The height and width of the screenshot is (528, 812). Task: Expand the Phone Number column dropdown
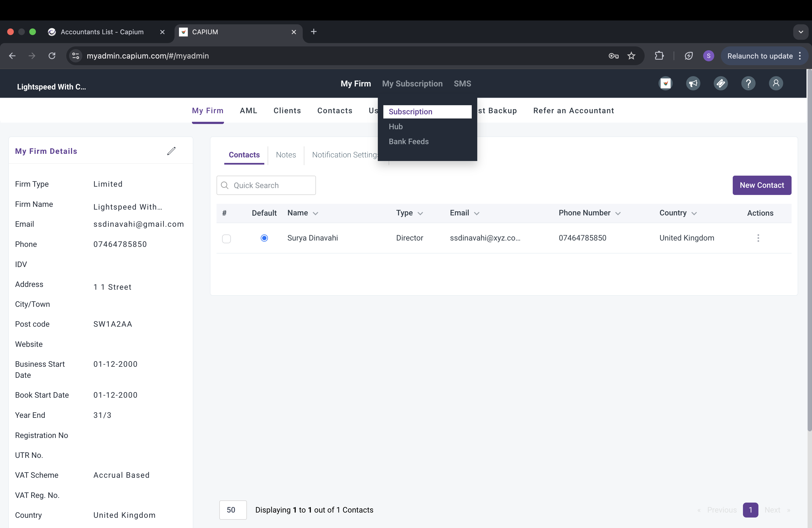pos(618,213)
